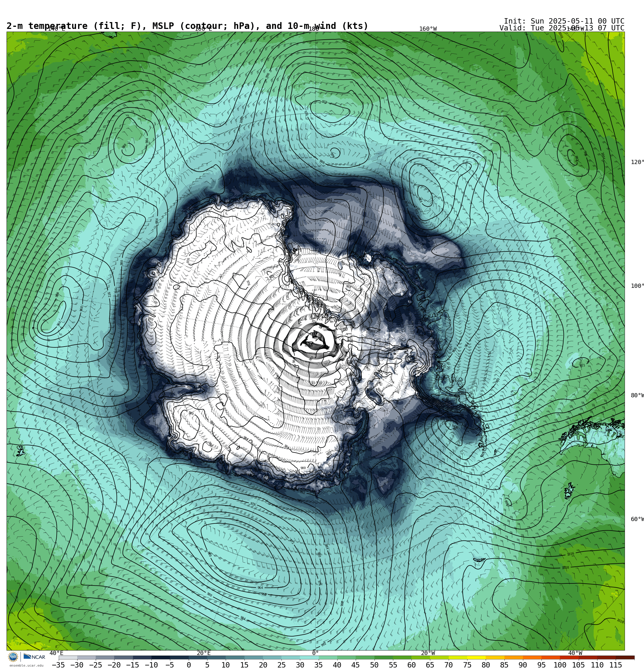Pick the colorbar swatch between 70 and 75

coord(458,657)
